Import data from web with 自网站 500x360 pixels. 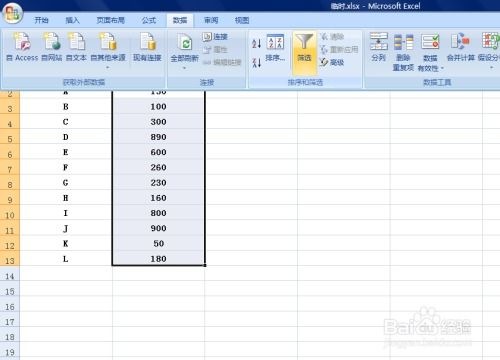pos(52,47)
